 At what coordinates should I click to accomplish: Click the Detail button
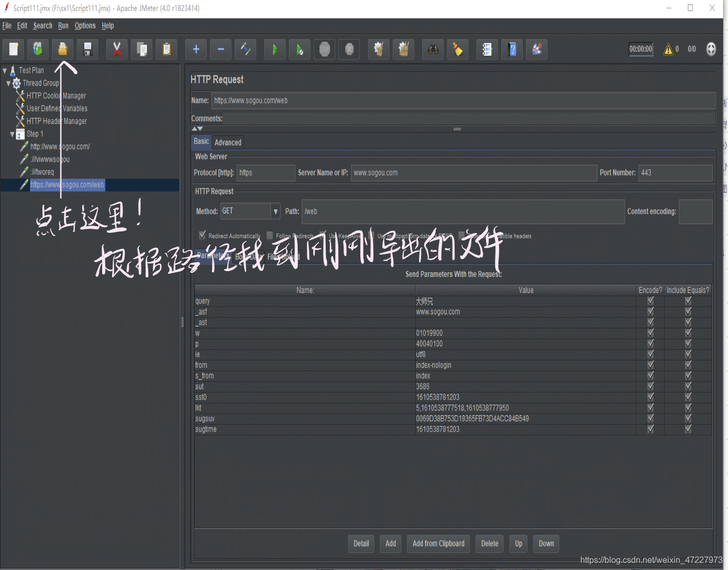[361, 544]
